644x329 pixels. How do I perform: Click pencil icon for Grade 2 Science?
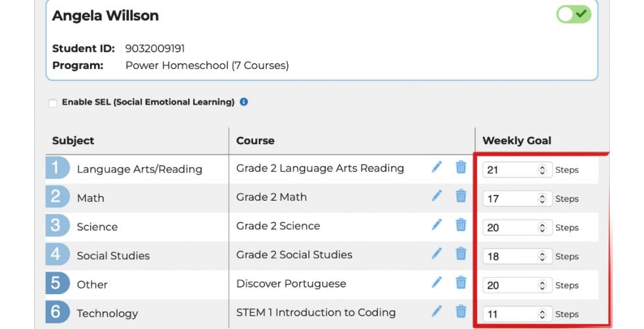(x=437, y=225)
